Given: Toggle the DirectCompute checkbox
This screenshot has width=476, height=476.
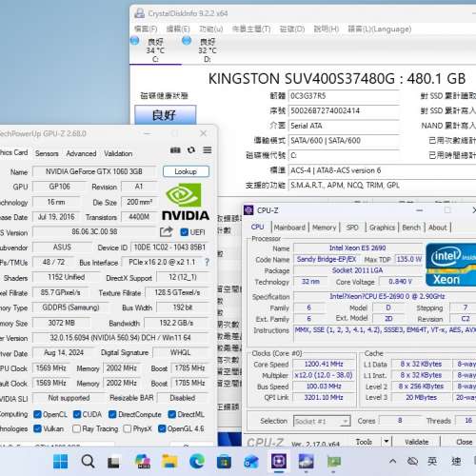Looking at the screenshot, I should click(112, 414).
